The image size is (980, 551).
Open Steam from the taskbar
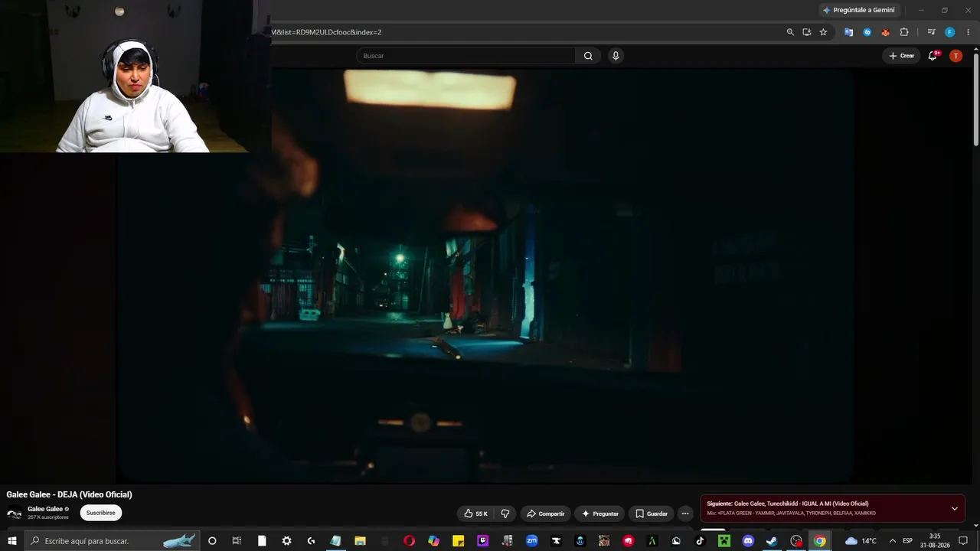[x=772, y=541]
